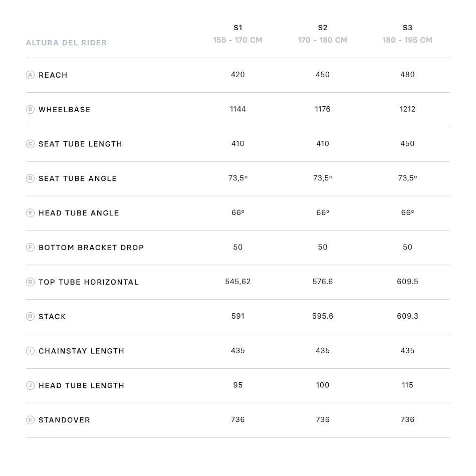
Task: Click the circled K icon beside Standover
Action: pos(30,420)
